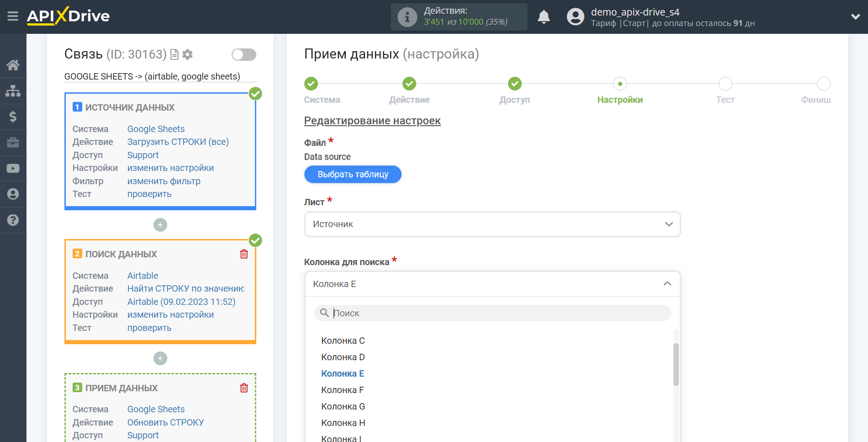Screen dimensions: 868x442
Task: Toggle the connection on/off switch
Action: (243, 55)
